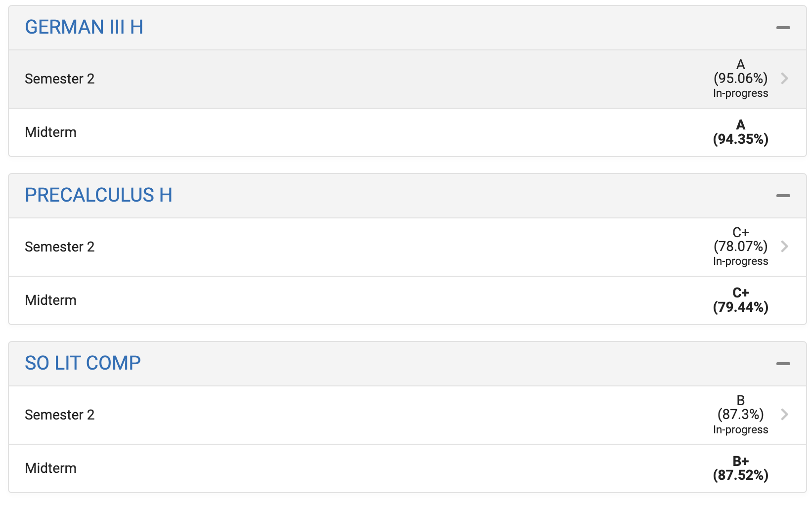Open SO LIT COMP Semester 2 chevron arrow
The width and height of the screenshot is (812, 505).
pyautogui.click(x=784, y=414)
